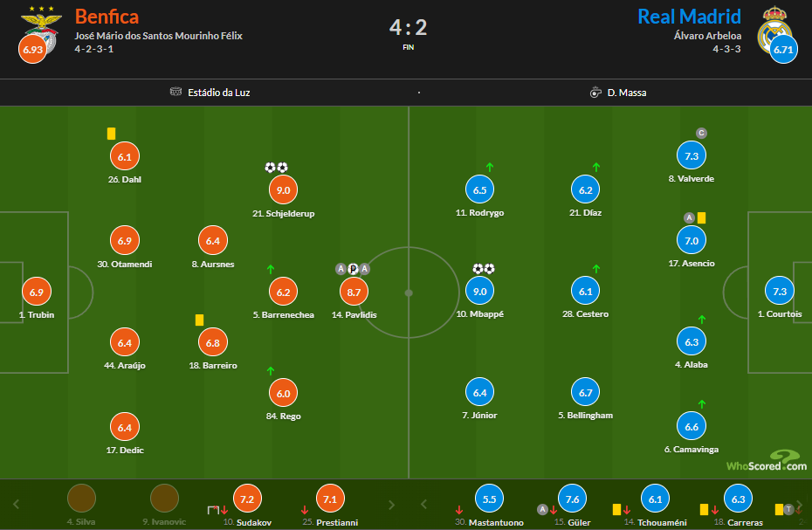Click Mbappé's two-goals football icon
This screenshot has height=530, width=812.
click(x=484, y=269)
